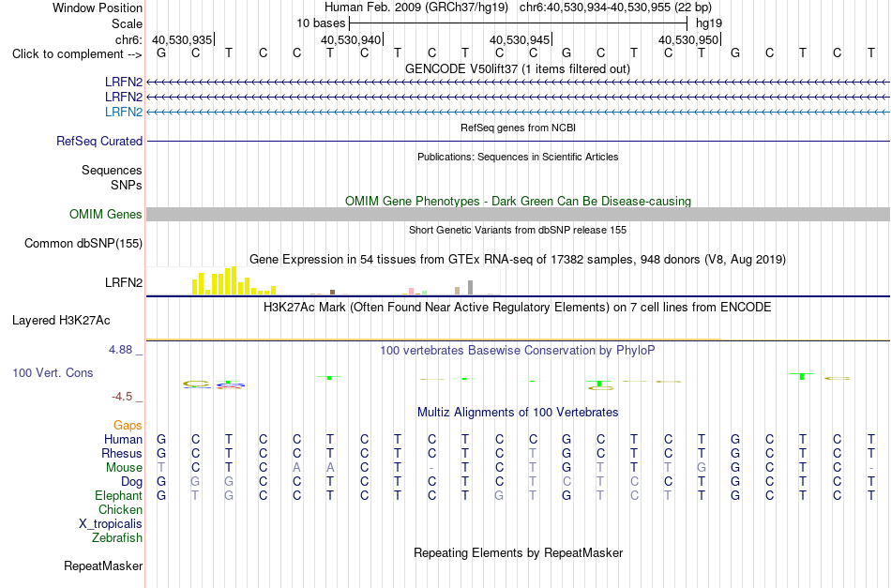
Task: Open the RefSeq Curated track label
Action: point(99,141)
